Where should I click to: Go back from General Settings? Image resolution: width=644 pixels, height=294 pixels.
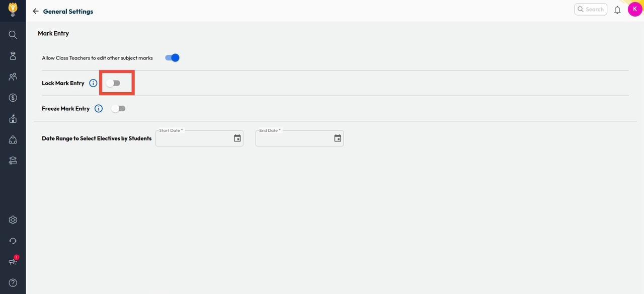click(36, 11)
